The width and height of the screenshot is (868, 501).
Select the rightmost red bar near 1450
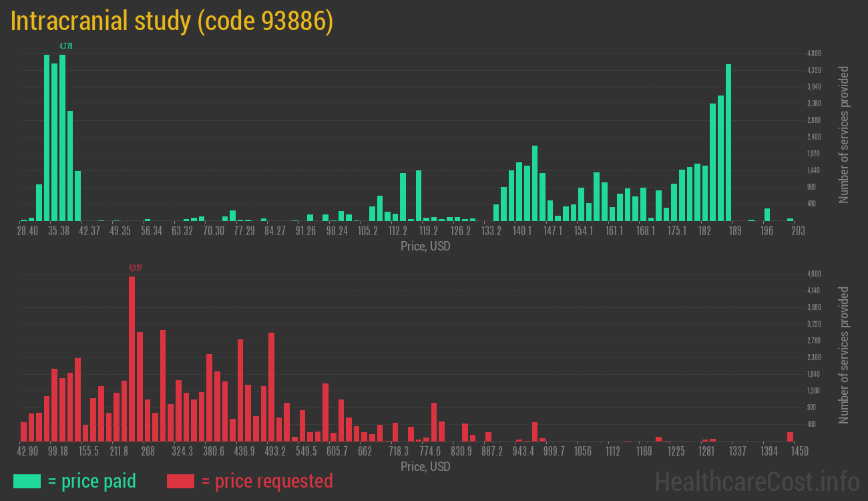pos(790,436)
